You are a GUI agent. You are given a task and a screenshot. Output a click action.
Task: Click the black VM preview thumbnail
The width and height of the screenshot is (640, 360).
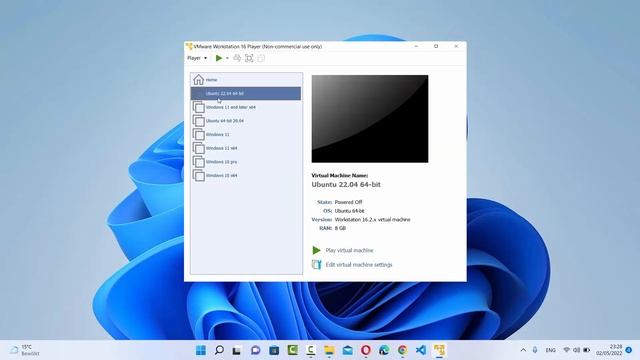pyautogui.click(x=370, y=119)
